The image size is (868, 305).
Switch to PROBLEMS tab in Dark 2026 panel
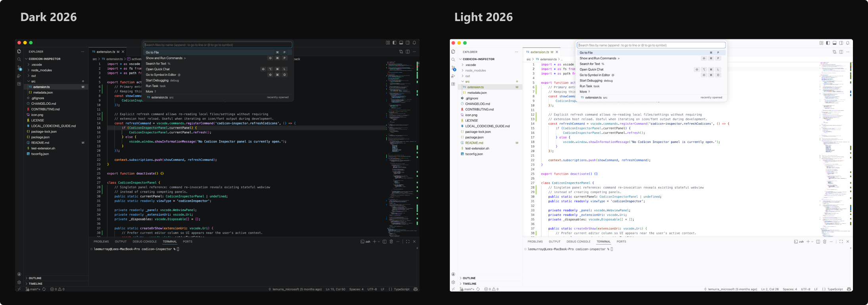coord(101,241)
